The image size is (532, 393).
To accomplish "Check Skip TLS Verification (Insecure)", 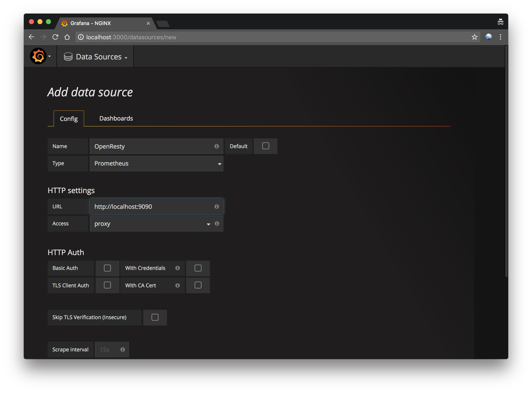I will point(155,317).
